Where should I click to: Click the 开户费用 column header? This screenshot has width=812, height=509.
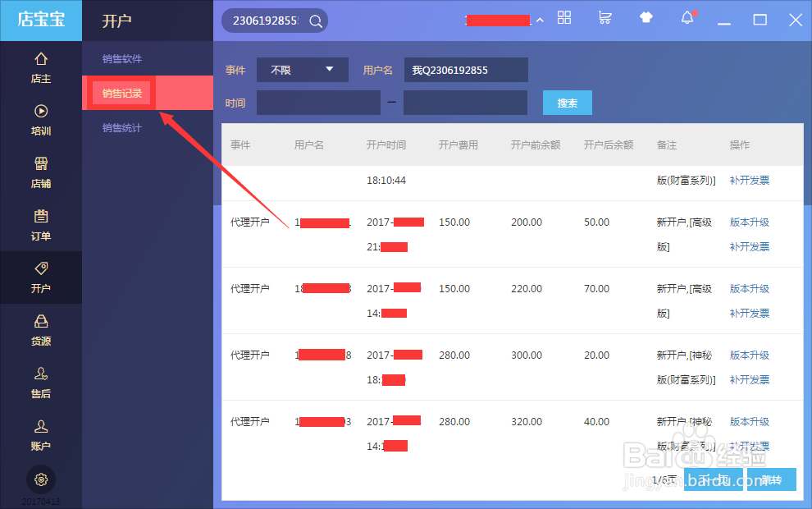[x=458, y=145]
